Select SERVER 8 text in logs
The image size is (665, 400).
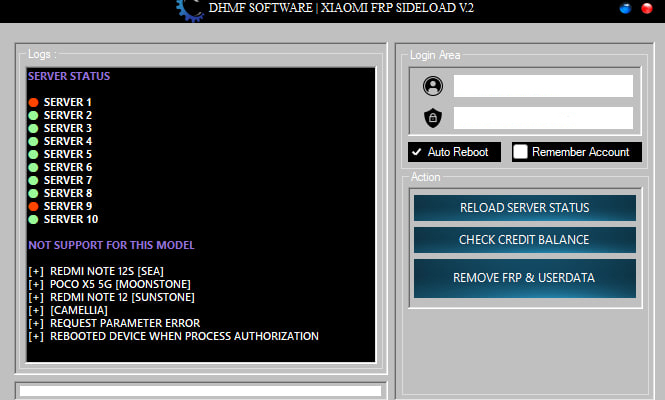[x=67, y=193]
